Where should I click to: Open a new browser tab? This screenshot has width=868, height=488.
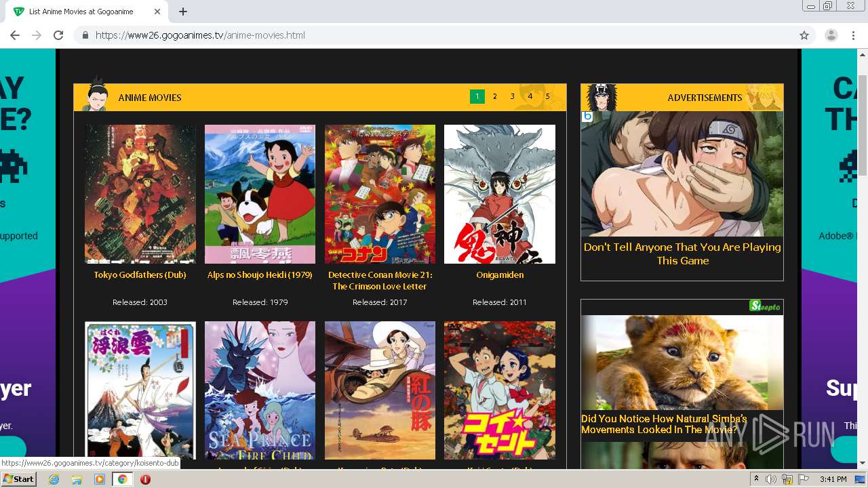coord(183,12)
